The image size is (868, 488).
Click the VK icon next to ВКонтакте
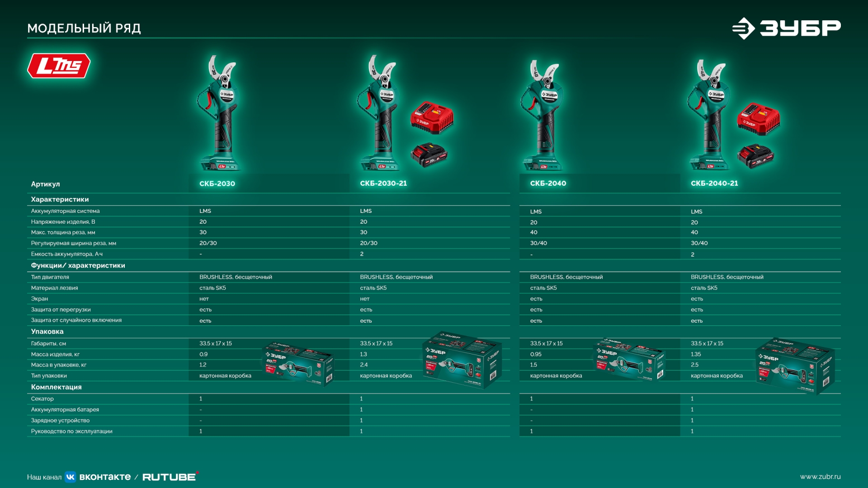point(71,477)
